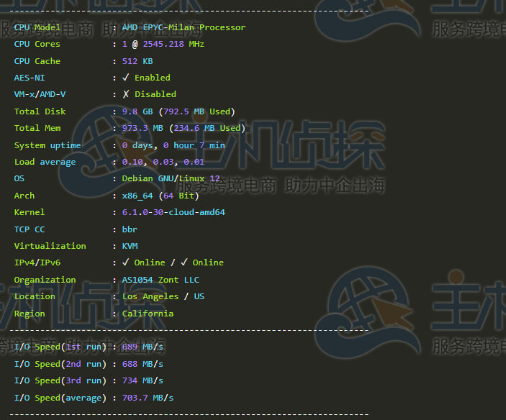Click the 'CPU Cache' label
This screenshot has width=506, height=420.
coord(37,61)
